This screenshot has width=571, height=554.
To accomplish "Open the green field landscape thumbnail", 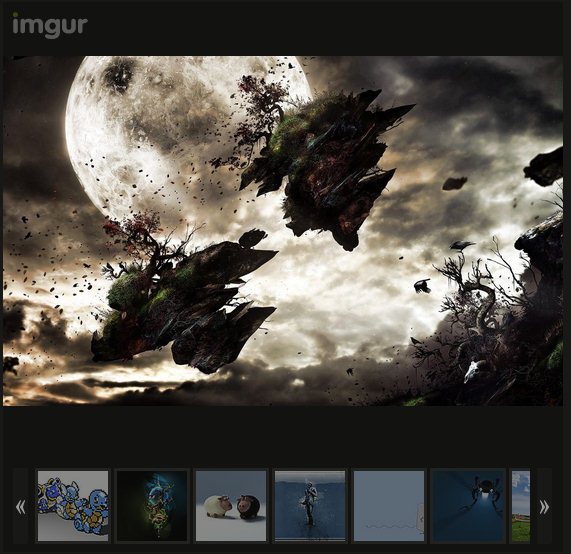I will click(x=521, y=506).
